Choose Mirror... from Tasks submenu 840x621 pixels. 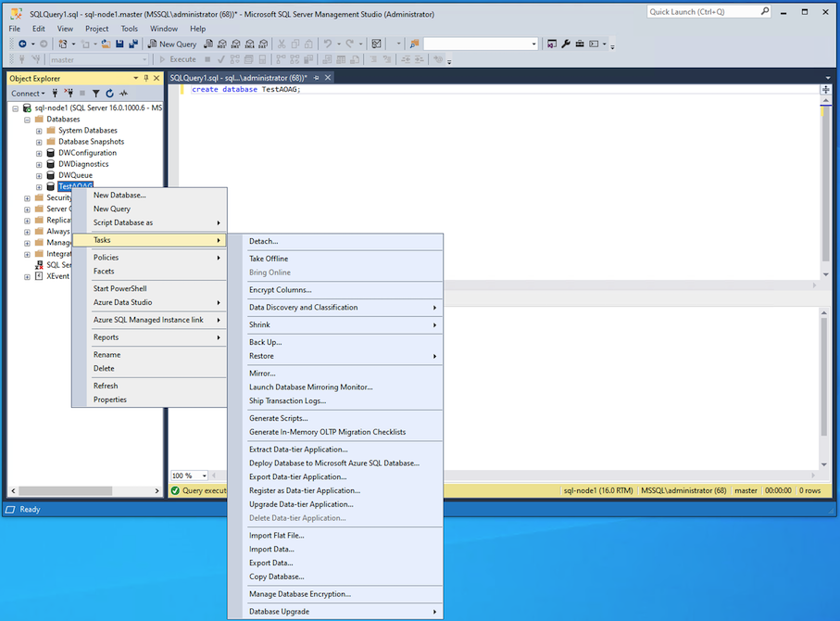335,374
